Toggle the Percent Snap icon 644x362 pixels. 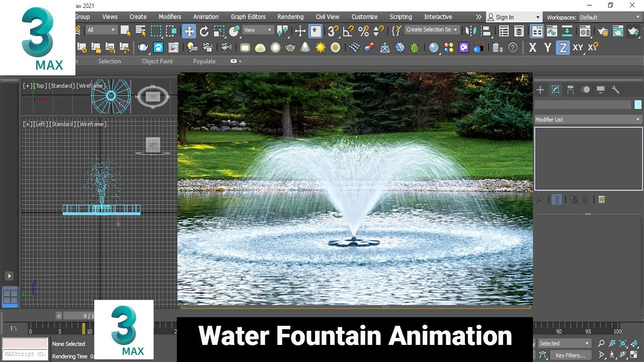[x=363, y=32]
